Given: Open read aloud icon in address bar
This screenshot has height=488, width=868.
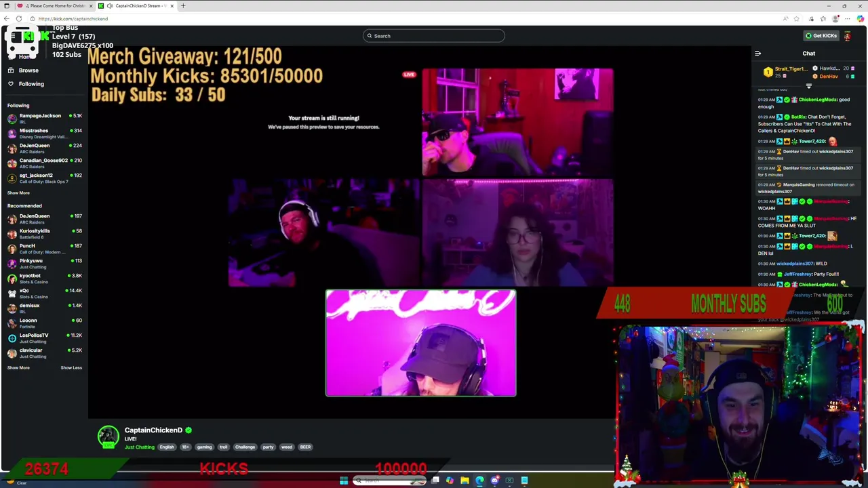Looking at the screenshot, I should 785,18.
